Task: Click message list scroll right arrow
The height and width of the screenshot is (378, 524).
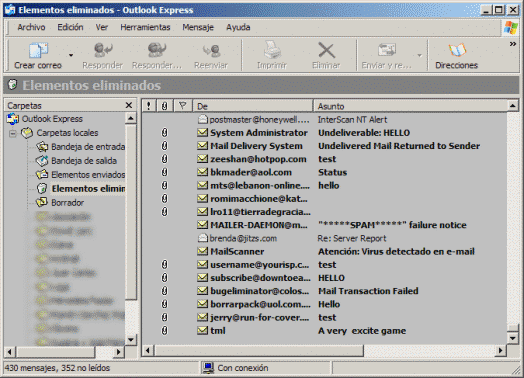Action: click(500, 351)
